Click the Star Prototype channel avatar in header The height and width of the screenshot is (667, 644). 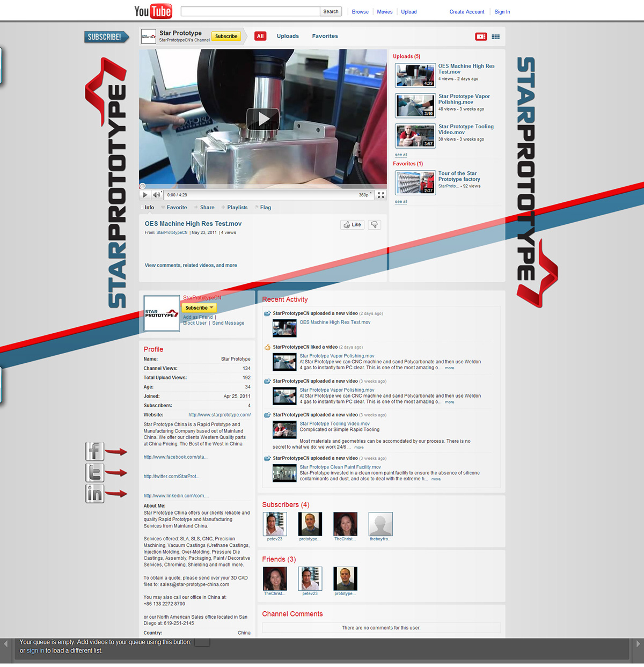[149, 36]
